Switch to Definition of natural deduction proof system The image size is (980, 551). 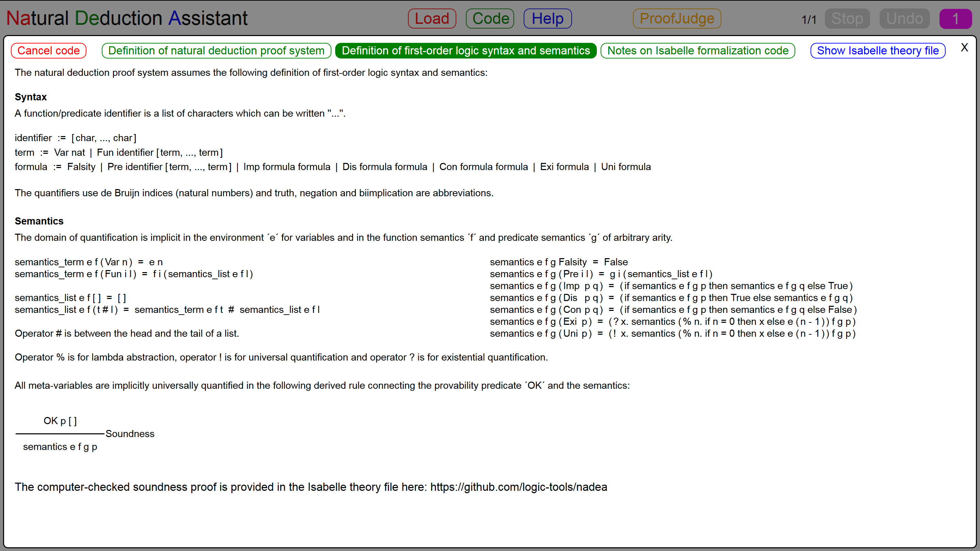pyautogui.click(x=216, y=51)
